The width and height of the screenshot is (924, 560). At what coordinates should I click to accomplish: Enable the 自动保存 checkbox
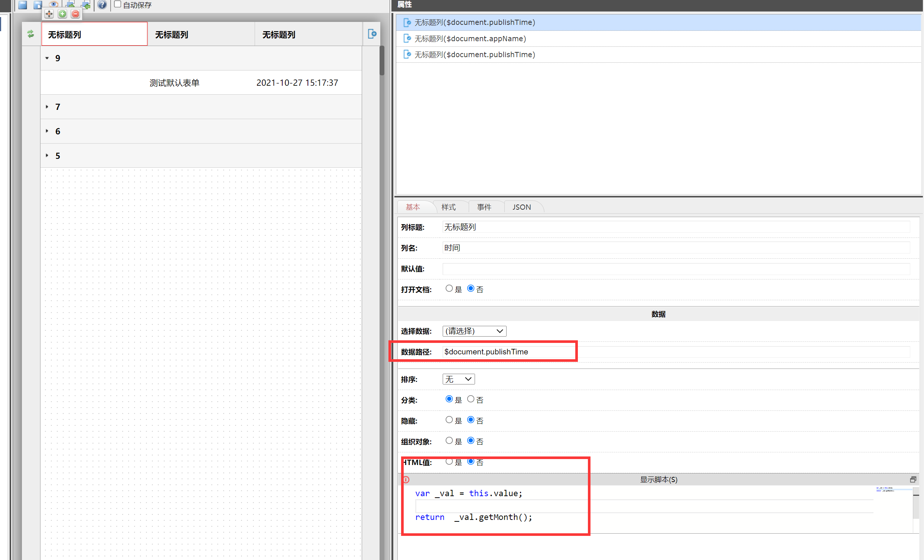117,4
